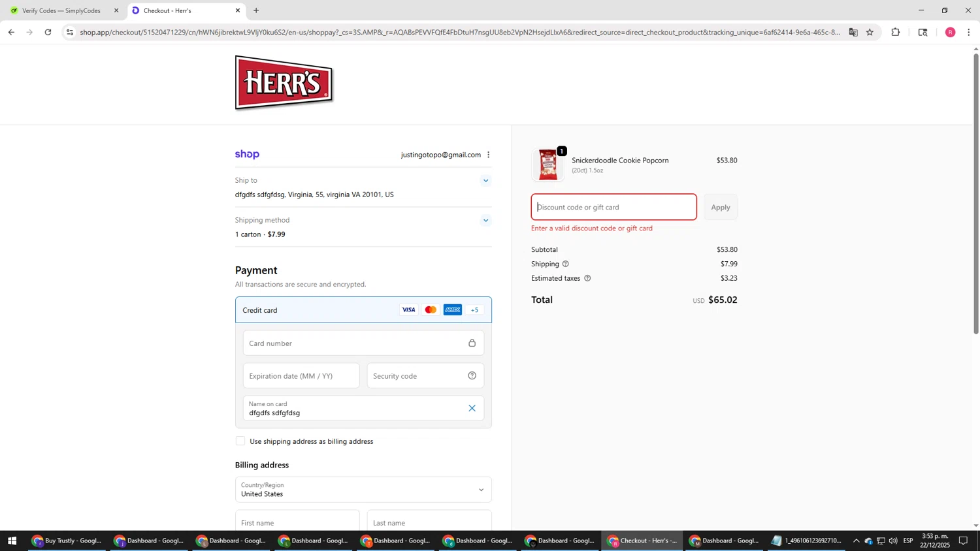Open the Estimated taxes help icon
Image resolution: width=980 pixels, height=551 pixels.
[x=587, y=279]
